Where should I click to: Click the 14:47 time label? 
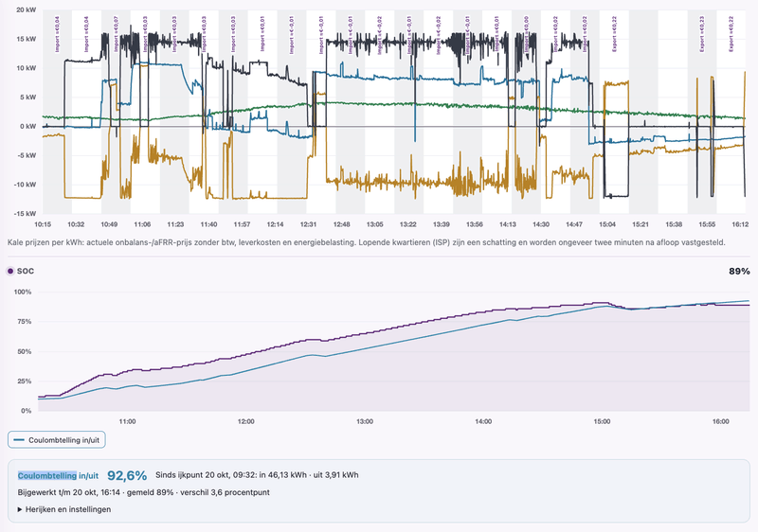574,224
